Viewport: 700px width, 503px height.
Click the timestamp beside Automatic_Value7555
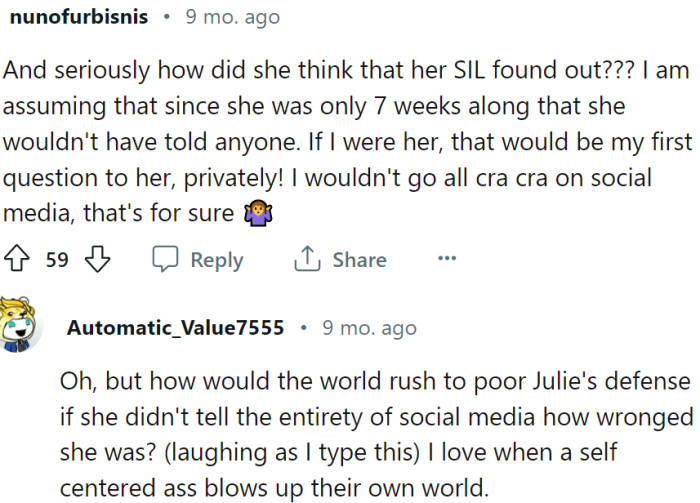pyautogui.click(x=369, y=328)
